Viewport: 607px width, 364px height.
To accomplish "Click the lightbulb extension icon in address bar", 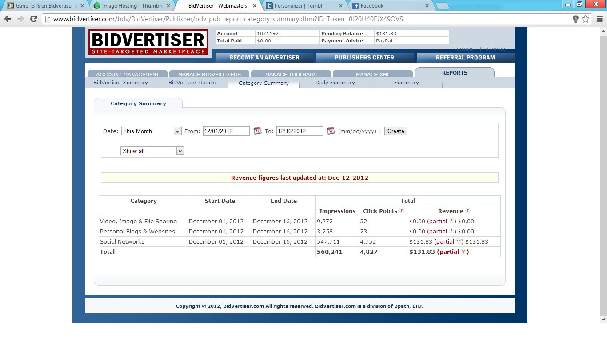I will click(575, 19).
